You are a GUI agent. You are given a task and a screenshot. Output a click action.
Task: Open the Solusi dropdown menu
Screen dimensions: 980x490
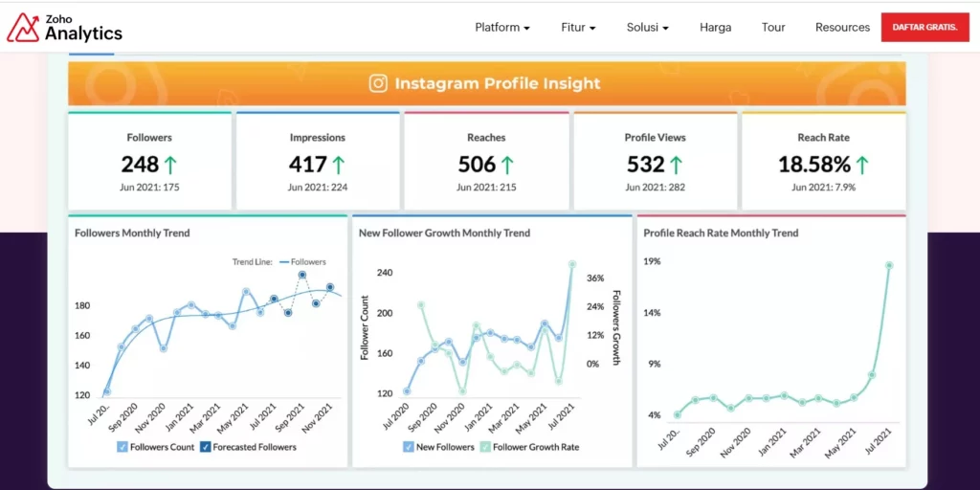click(x=648, y=28)
